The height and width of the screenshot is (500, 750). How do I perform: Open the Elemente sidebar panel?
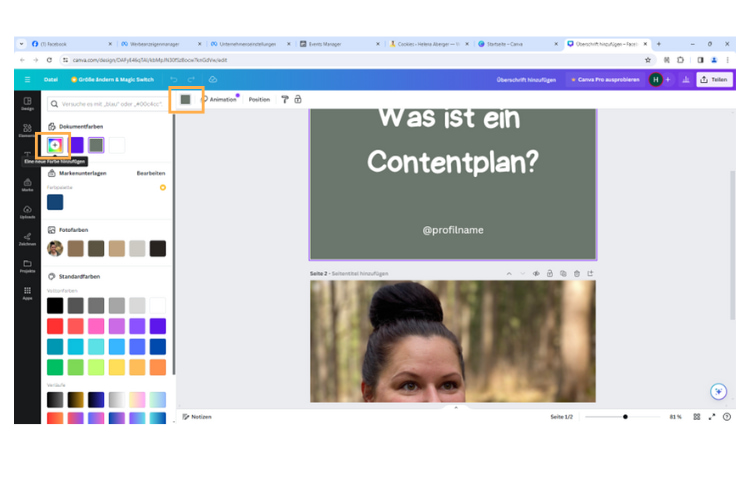tap(27, 130)
